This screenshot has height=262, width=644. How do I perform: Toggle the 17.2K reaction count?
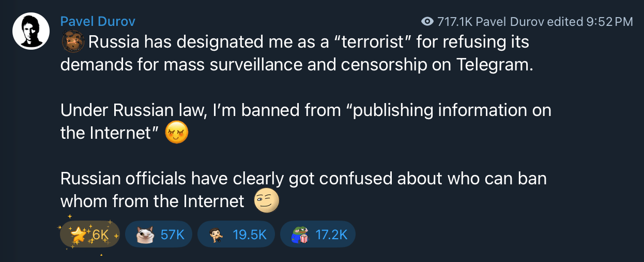[x=318, y=235]
